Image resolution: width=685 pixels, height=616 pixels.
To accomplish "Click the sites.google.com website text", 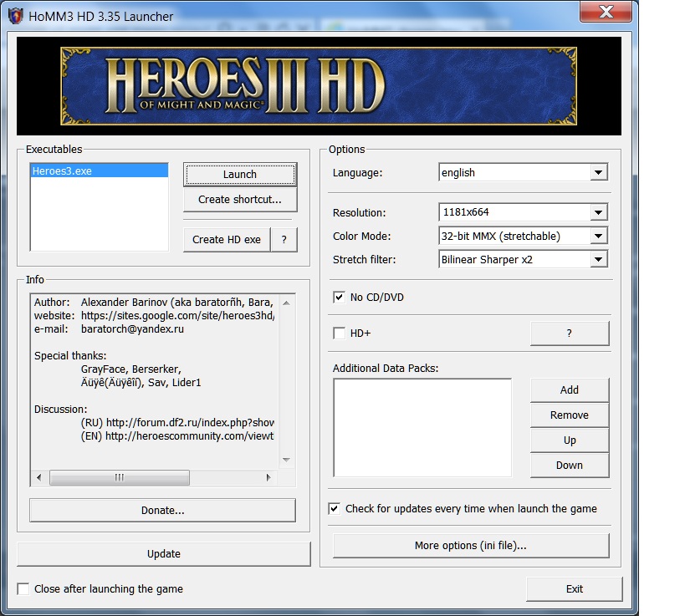I will coord(178,316).
